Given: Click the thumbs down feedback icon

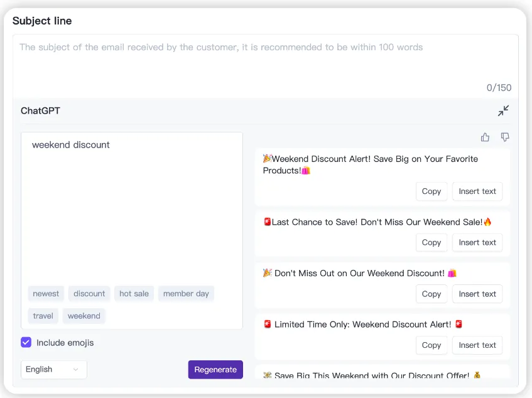Looking at the screenshot, I should pyautogui.click(x=505, y=137).
